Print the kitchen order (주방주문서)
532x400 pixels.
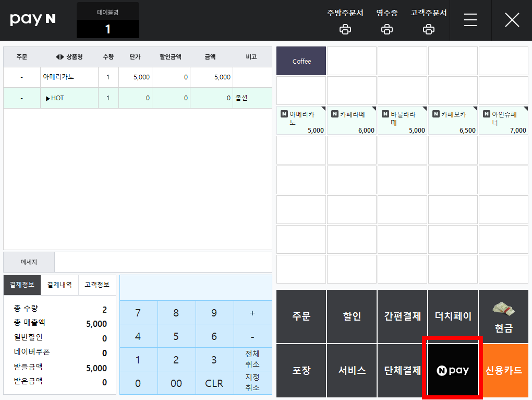(x=345, y=22)
